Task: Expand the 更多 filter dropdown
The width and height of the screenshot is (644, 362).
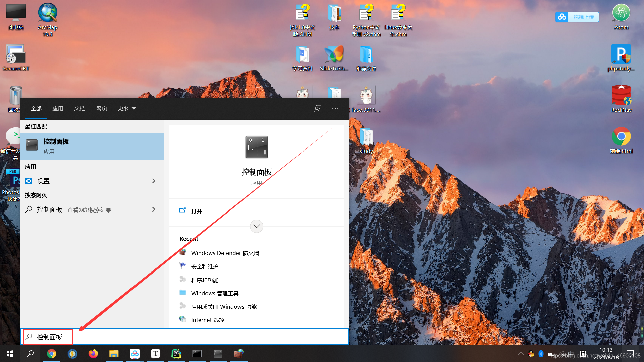Action: 127,108
